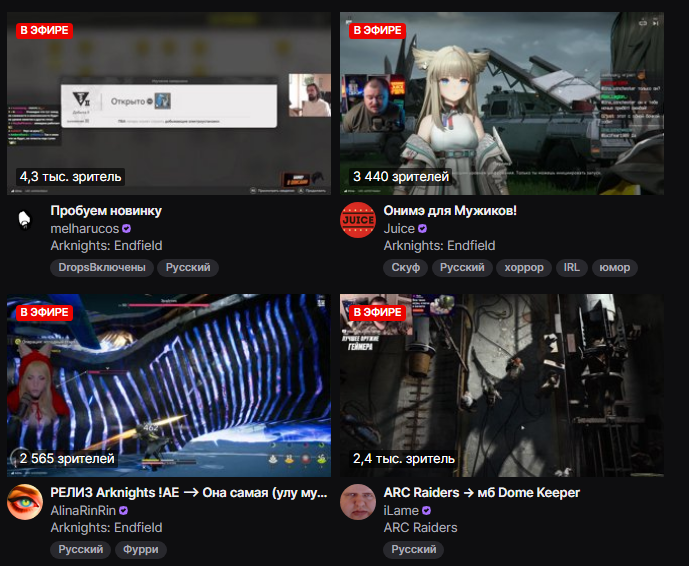Image resolution: width=689 pixels, height=566 pixels.
Task: Click 'В ЭФИРЕ' badge on iLame stream
Action: [x=377, y=312]
